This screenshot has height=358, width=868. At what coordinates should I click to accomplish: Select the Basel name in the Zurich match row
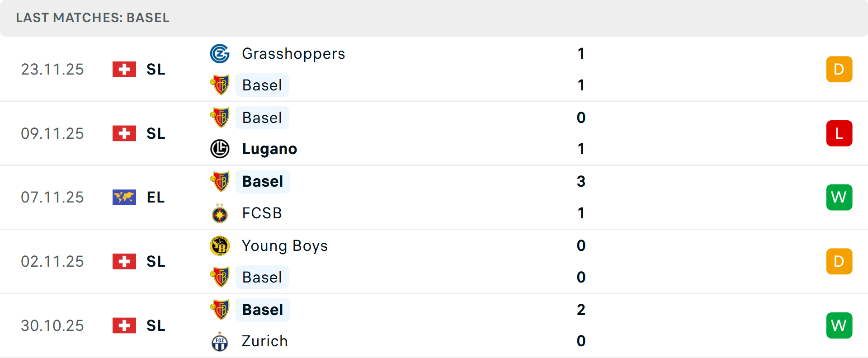click(263, 310)
